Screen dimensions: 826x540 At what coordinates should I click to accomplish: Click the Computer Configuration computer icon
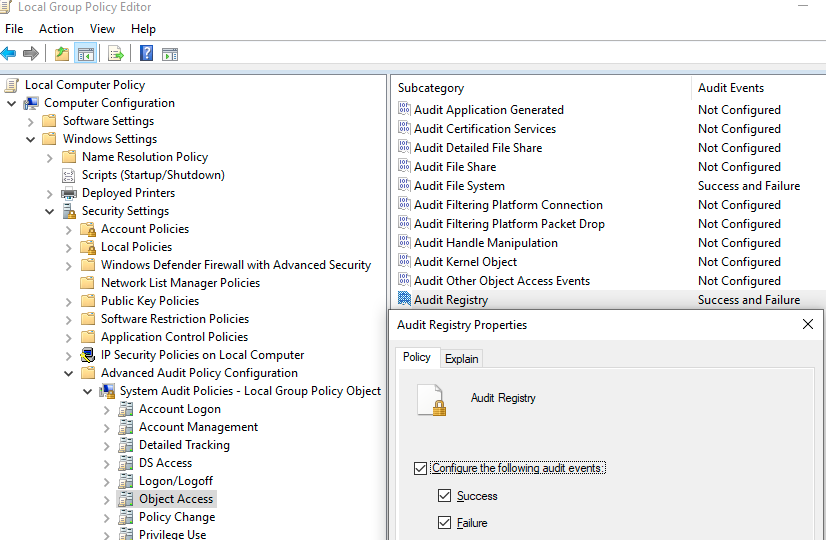pos(31,103)
